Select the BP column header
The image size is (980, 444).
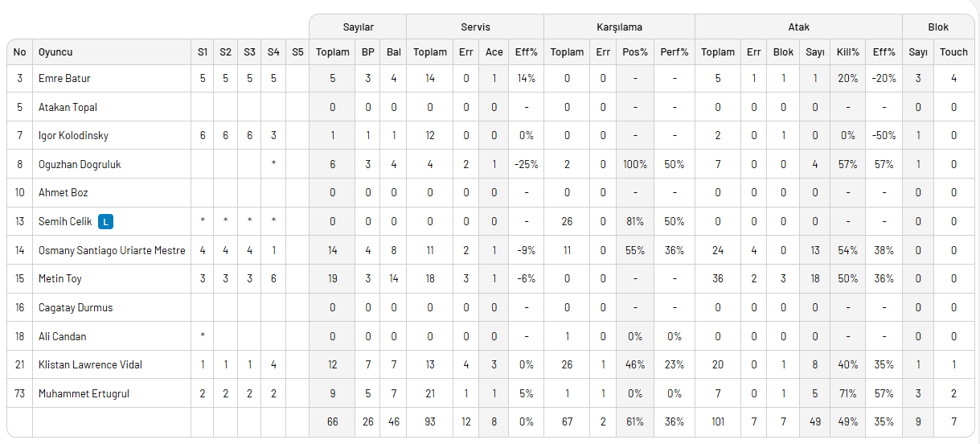[x=368, y=52]
